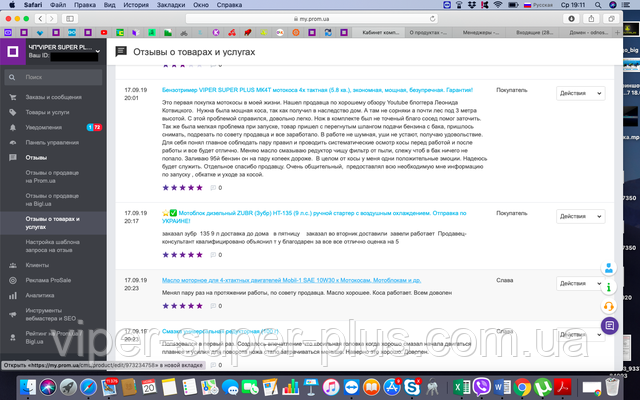Go to Отзывы о продавце на Bigl.ua
This screenshot has height=400, width=640.
(x=52, y=200)
